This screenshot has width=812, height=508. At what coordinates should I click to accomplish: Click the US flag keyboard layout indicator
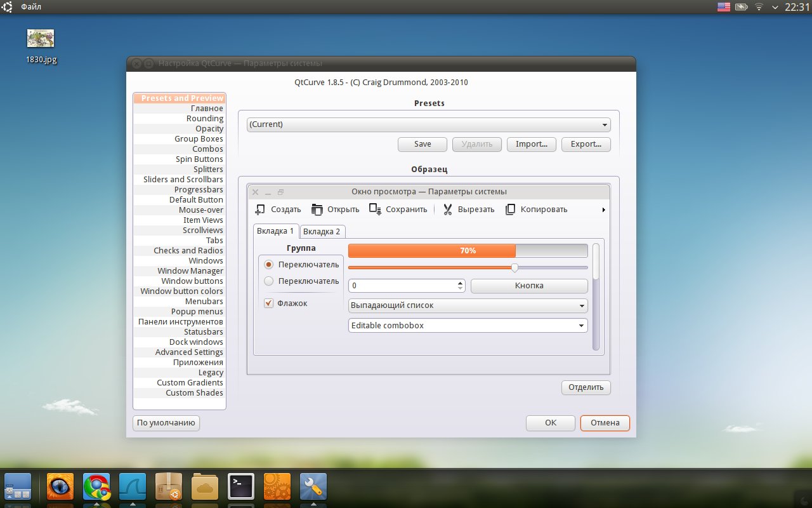(723, 7)
